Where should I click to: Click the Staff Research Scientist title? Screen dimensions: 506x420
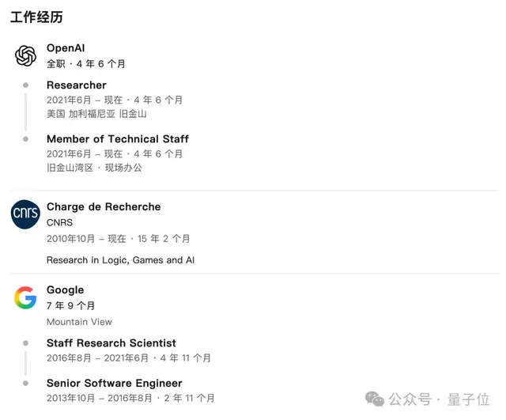(111, 343)
